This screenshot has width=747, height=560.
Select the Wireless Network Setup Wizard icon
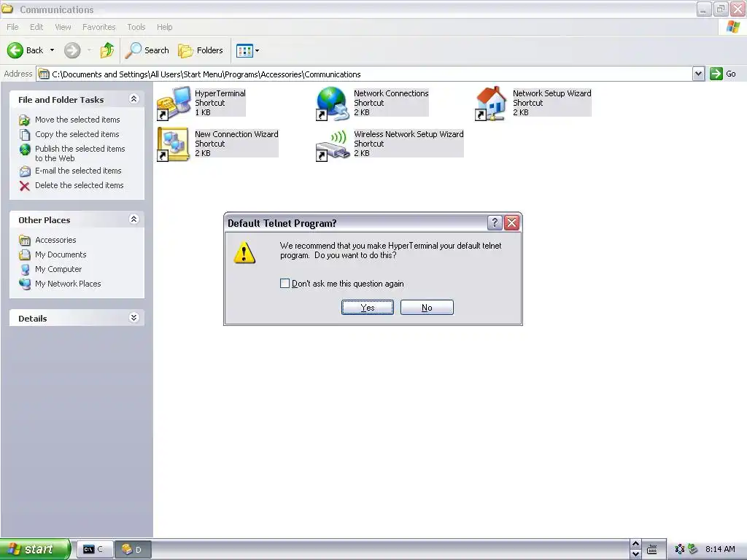(333, 146)
